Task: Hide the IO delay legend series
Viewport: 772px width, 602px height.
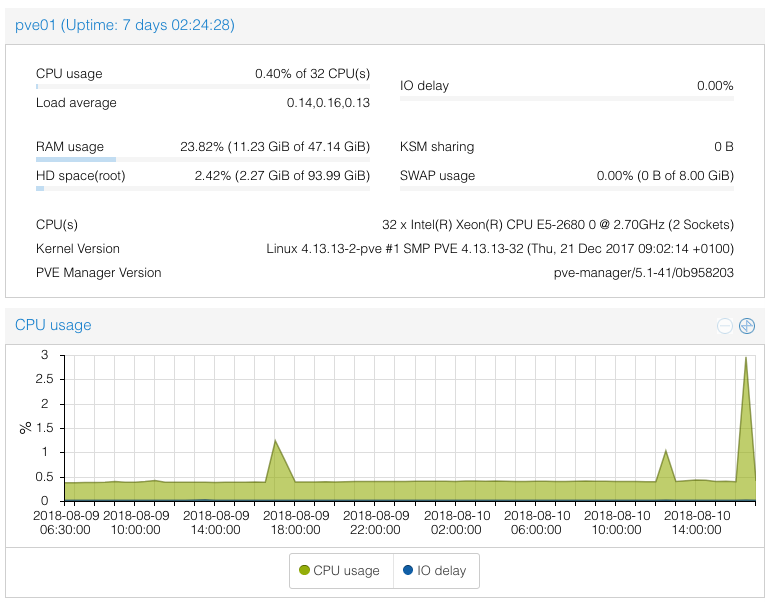Action: [x=436, y=571]
